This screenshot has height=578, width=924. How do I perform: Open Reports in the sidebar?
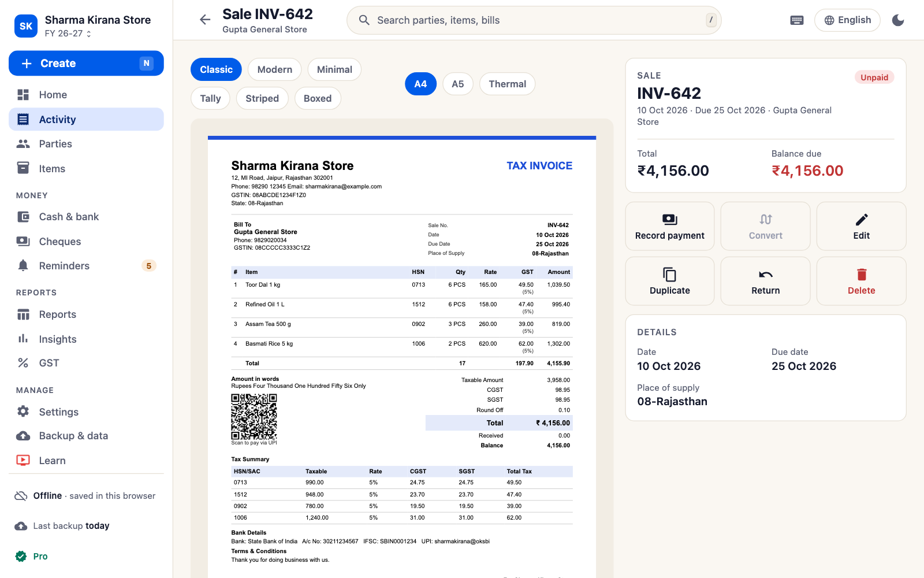coord(86,314)
